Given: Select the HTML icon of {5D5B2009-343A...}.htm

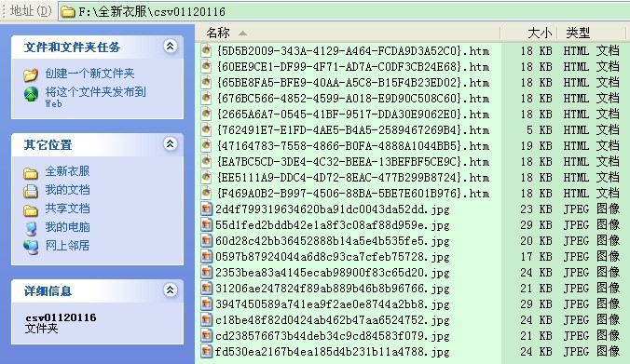Looking at the screenshot, I should (206, 50).
